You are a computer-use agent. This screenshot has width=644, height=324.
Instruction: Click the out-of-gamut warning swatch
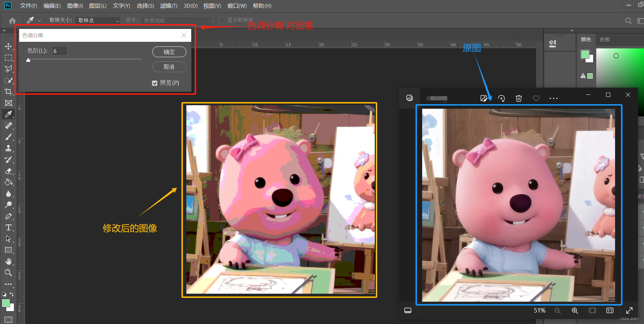tap(590, 76)
